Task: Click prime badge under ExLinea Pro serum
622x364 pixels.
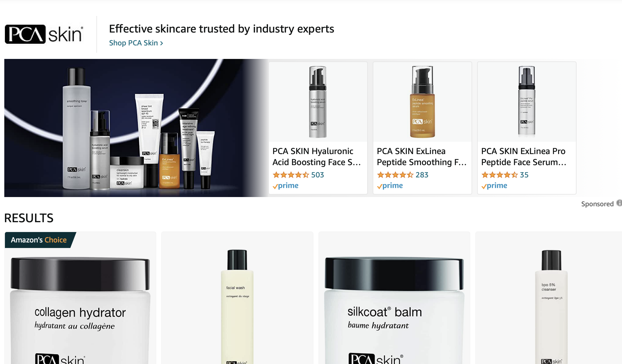Action: coord(494,186)
